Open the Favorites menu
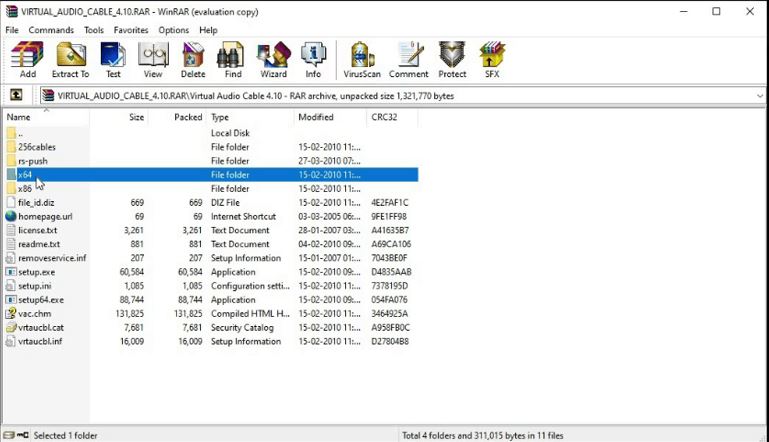Viewport: 769px width, 442px height. coord(131,30)
